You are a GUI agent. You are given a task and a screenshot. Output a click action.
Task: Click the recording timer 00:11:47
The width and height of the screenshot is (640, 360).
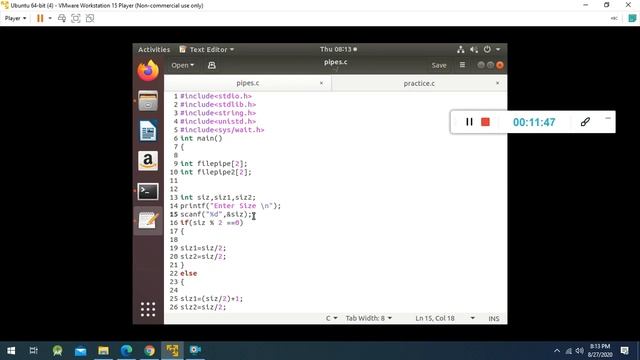tap(534, 122)
